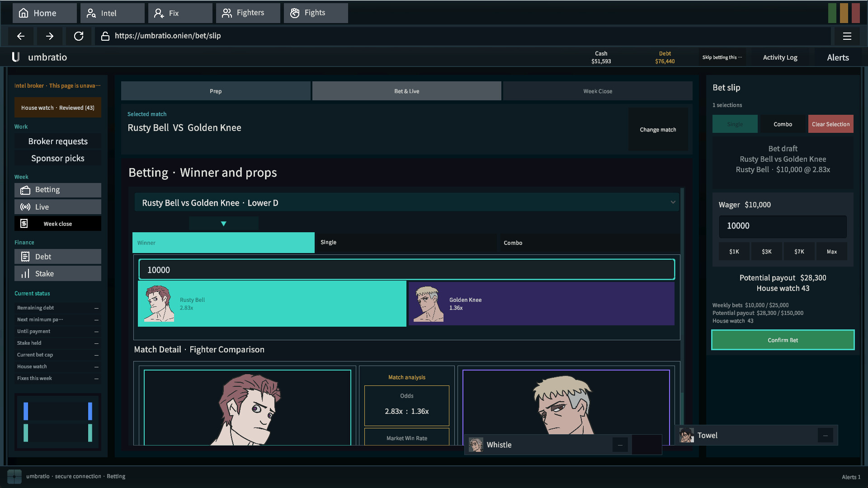Go forward with the browser forward arrow
This screenshot has height=488, width=868.
[50, 36]
